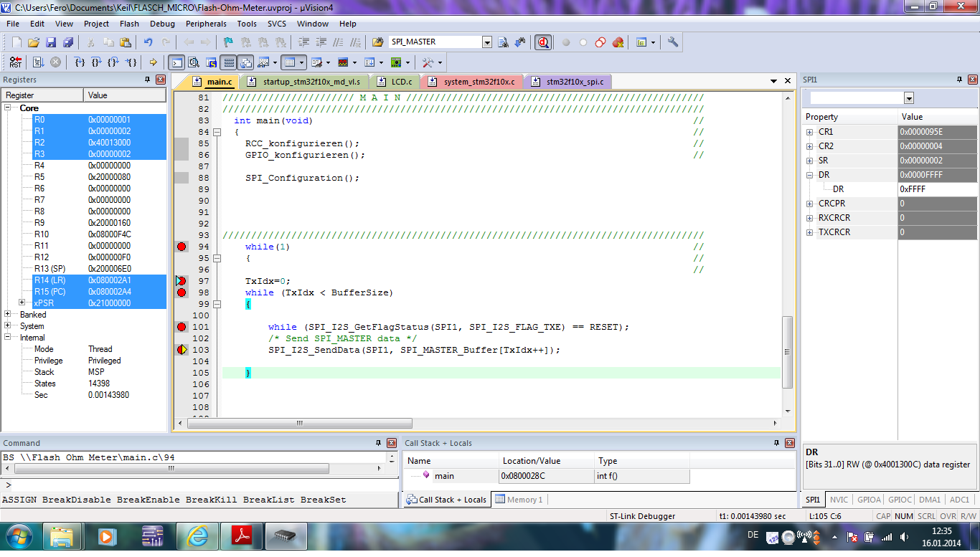Expand the SR property in SPI1 panel
Viewport: 980px width, 557px height.
click(810, 161)
